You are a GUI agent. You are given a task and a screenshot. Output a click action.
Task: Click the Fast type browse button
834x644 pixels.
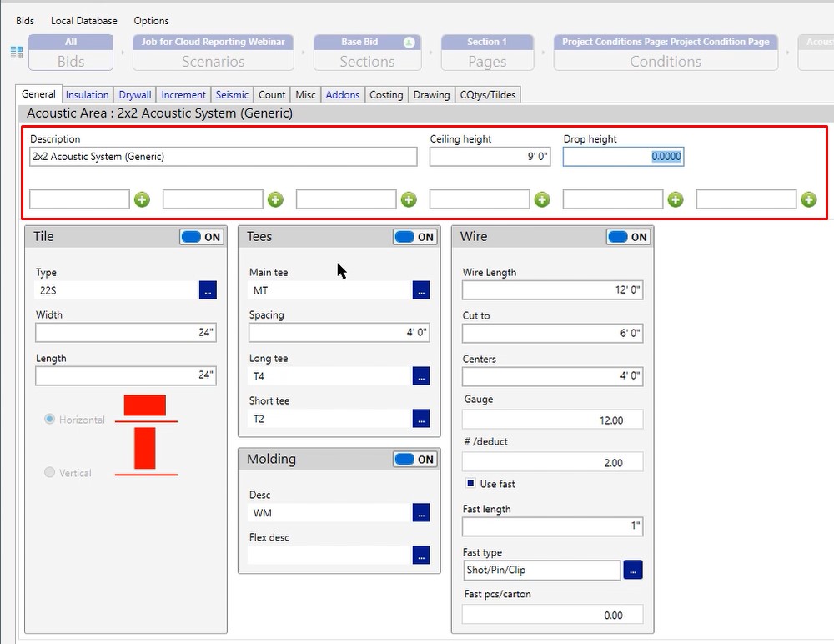[x=633, y=571]
